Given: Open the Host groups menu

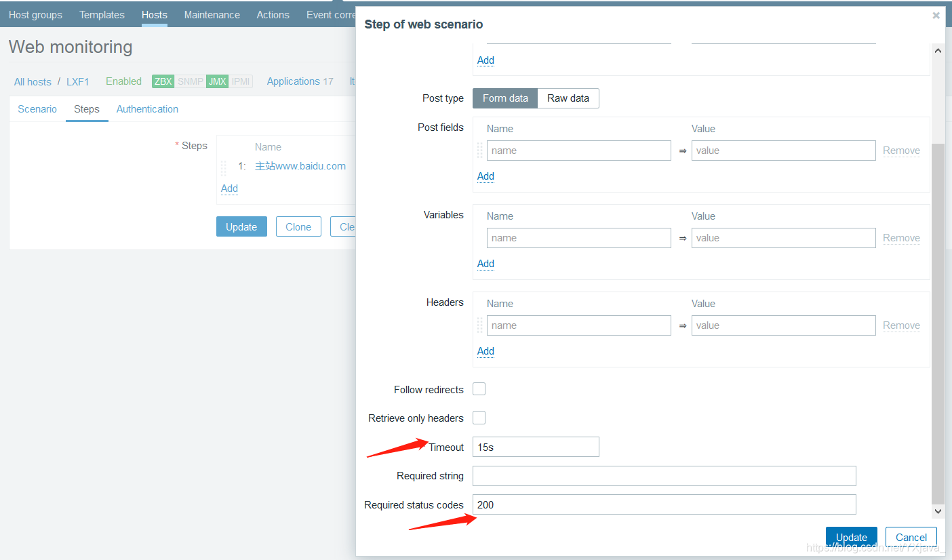Looking at the screenshot, I should point(35,14).
